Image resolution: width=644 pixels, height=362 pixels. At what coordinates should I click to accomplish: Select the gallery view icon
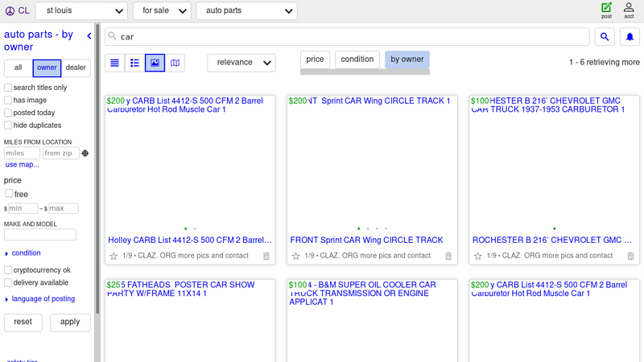(155, 63)
